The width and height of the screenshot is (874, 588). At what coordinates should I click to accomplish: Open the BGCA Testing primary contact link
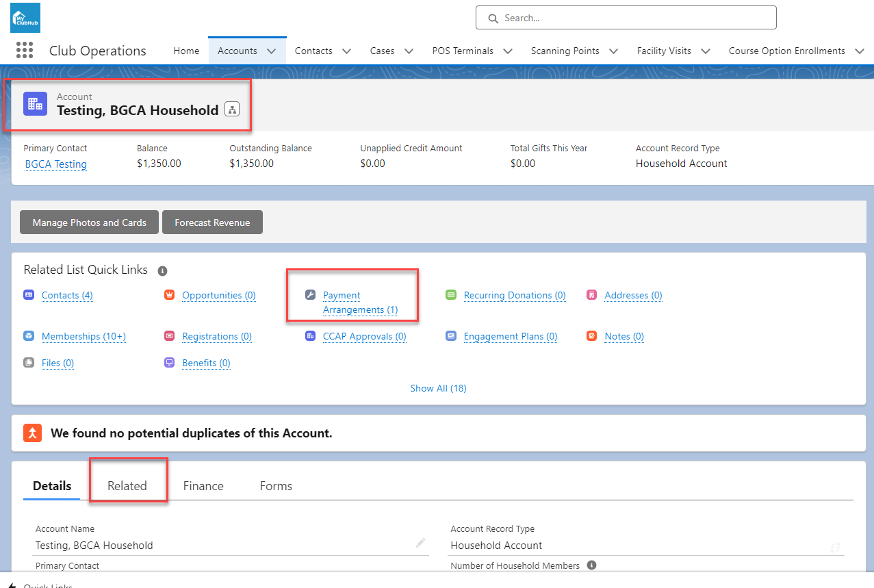(56, 164)
